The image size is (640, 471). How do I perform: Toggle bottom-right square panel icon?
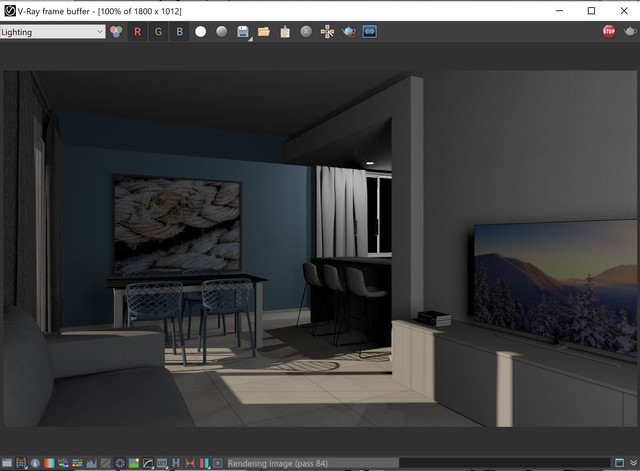coord(619,463)
